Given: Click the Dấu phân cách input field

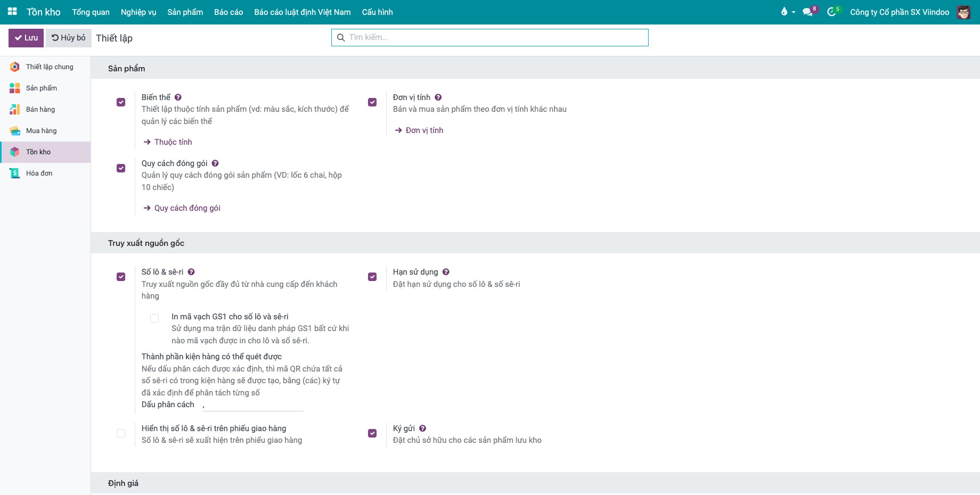Looking at the screenshot, I should [x=253, y=405].
